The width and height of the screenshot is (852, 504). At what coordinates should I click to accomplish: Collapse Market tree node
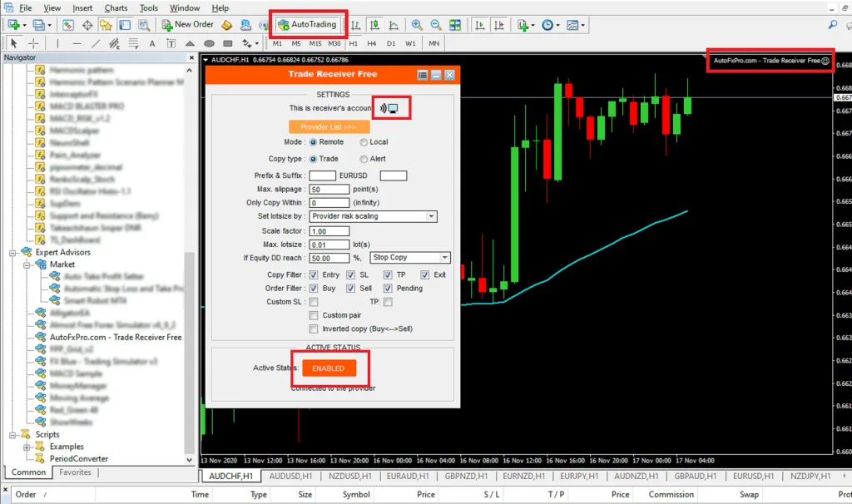coord(27,265)
